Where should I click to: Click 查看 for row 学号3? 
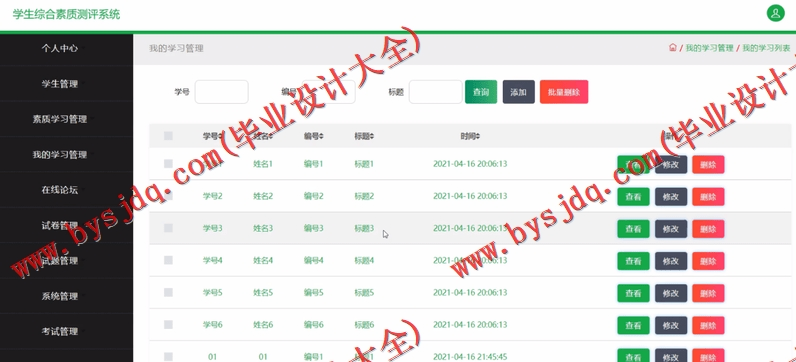coord(633,229)
